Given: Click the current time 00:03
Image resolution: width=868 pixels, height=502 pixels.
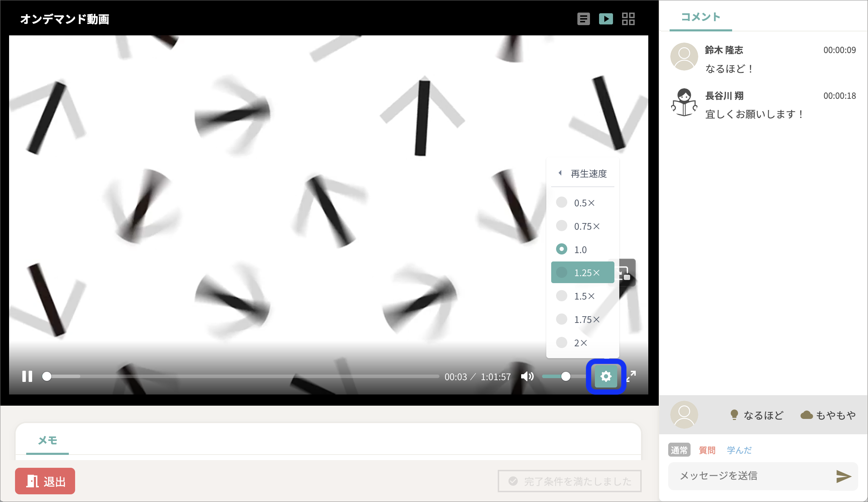Looking at the screenshot, I should (455, 377).
